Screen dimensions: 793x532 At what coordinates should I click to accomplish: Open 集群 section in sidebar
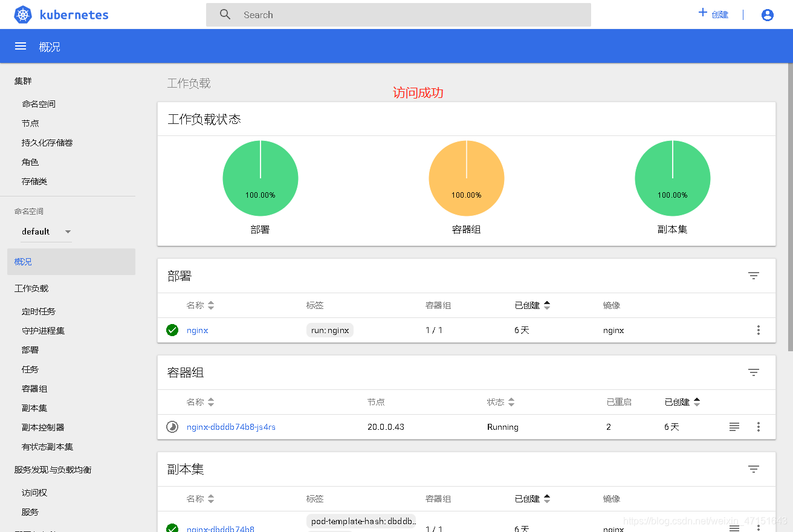click(23, 81)
